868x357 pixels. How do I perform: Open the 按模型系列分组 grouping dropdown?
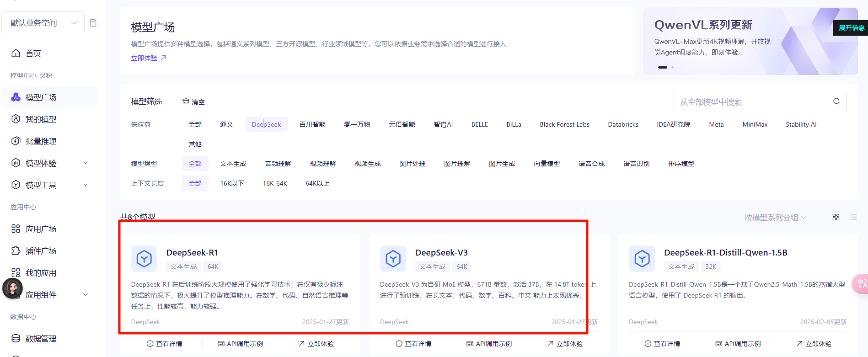(775, 218)
